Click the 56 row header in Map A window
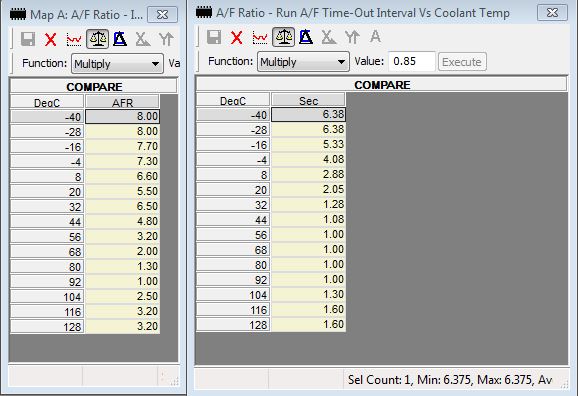This screenshot has width=578, height=396. tap(47, 237)
